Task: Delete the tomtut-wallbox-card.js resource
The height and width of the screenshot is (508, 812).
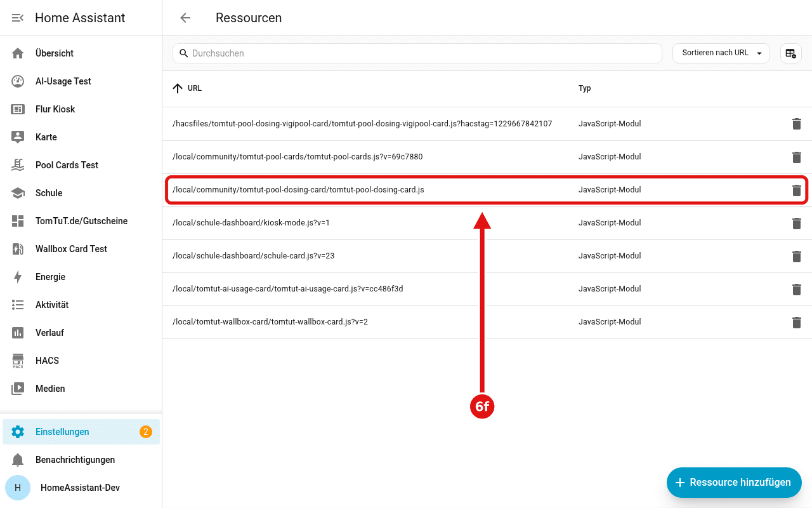Action: click(x=797, y=322)
